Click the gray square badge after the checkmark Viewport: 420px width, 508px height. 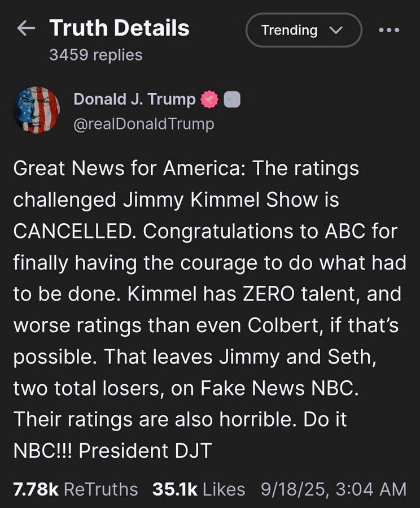232,100
